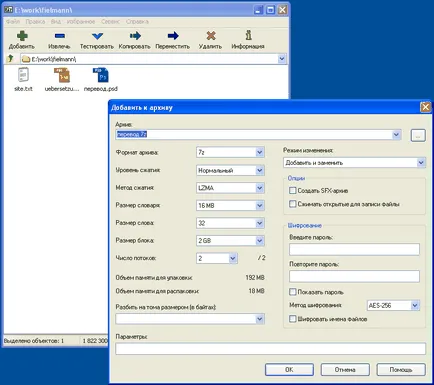
Task: Confirm the archive with the OK button
Action: tap(289, 369)
